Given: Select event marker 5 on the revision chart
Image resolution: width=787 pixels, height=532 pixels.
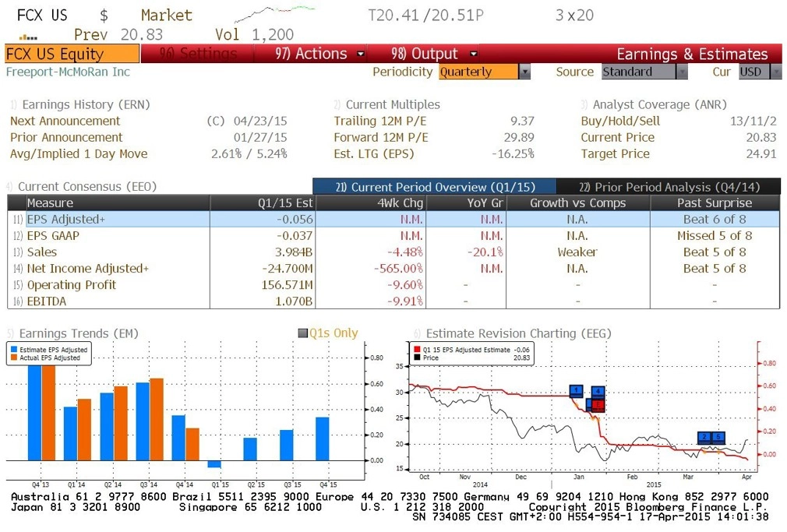Looking at the screenshot, I should click(x=718, y=437).
